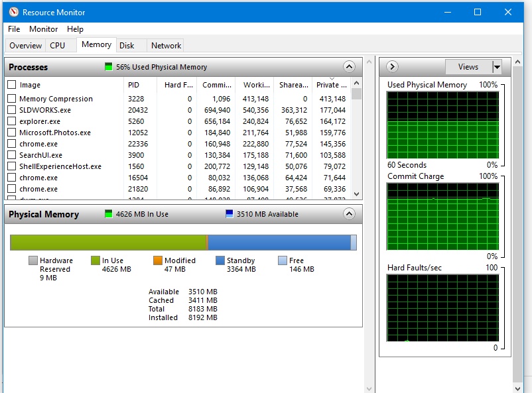Image resolution: width=532 pixels, height=393 pixels.
Task: Open the Views dropdown arrow
Action: (x=497, y=67)
